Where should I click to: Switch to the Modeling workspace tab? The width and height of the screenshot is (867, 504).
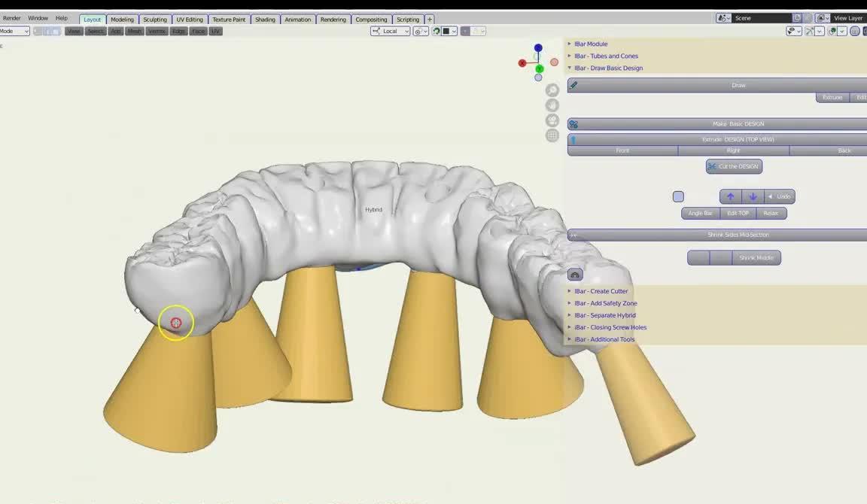click(x=122, y=20)
